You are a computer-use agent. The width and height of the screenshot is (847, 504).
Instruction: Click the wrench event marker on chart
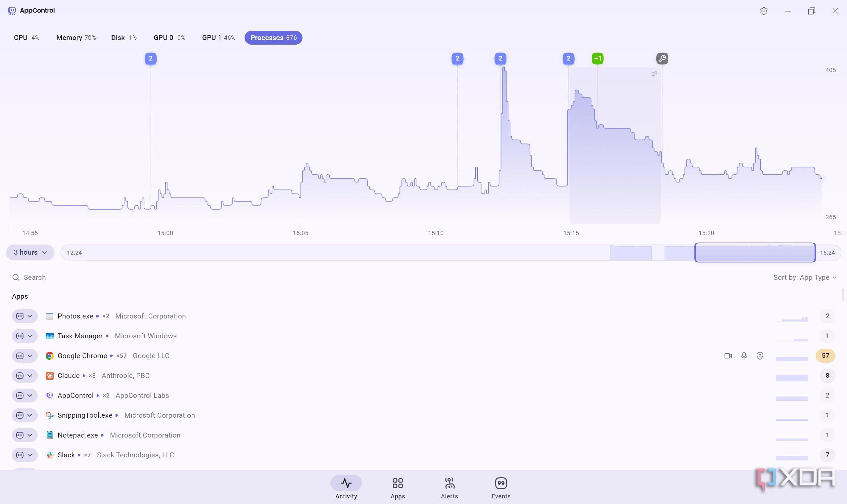662,59
